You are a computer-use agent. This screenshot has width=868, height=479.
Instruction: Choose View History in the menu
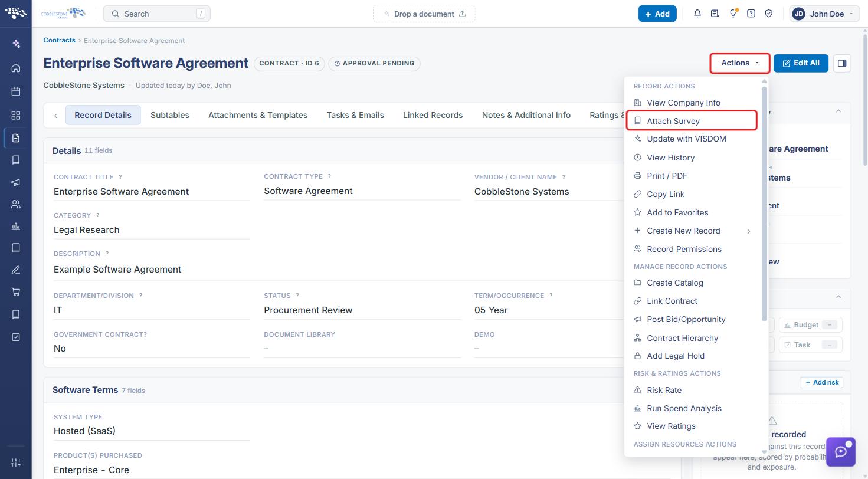coord(693,158)
